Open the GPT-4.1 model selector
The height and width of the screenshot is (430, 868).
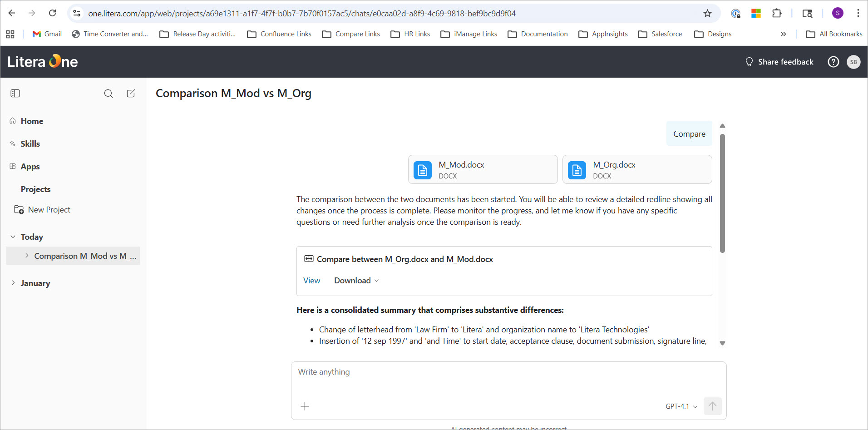681,406
